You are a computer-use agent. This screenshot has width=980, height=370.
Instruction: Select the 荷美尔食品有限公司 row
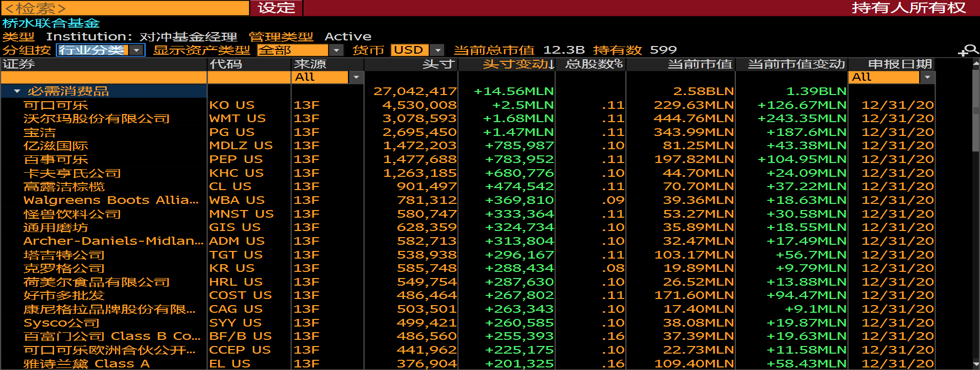click(468, 282)
